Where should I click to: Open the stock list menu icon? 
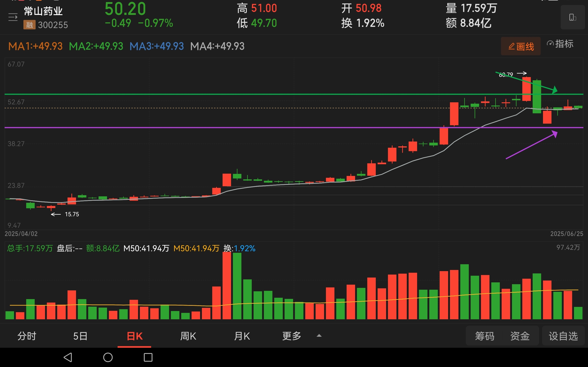pos(13,17)
